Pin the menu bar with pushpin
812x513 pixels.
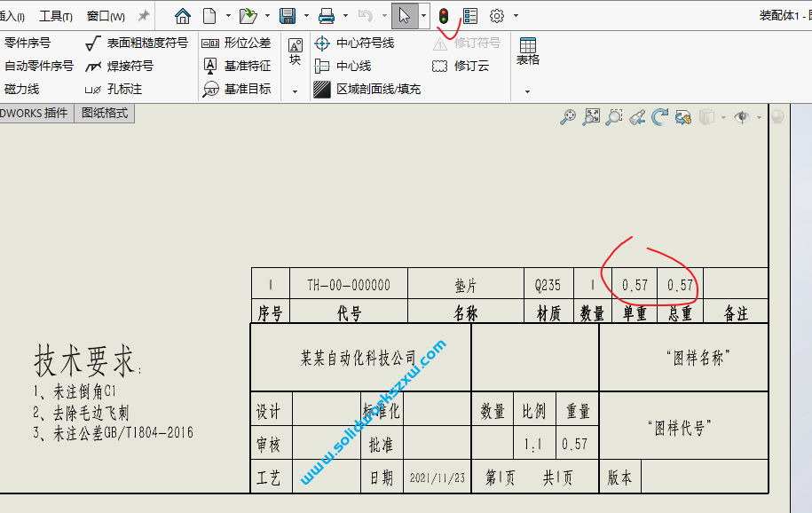coord(143,16)
